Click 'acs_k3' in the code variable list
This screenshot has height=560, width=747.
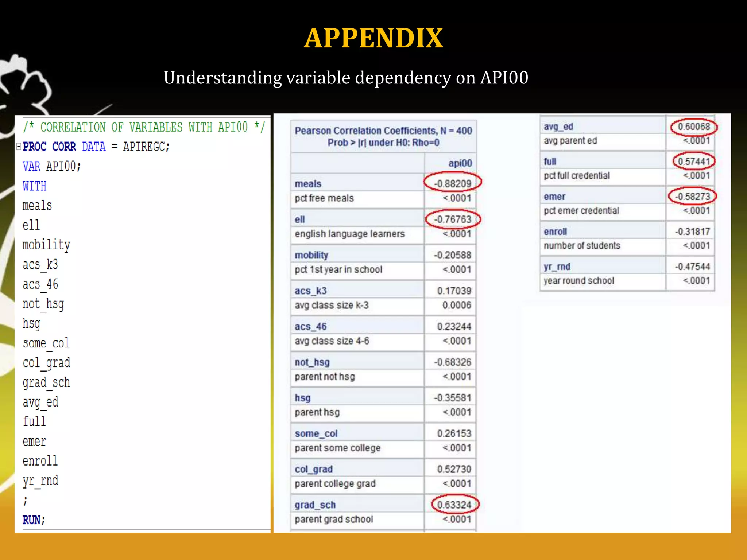[x=40, y=265]
